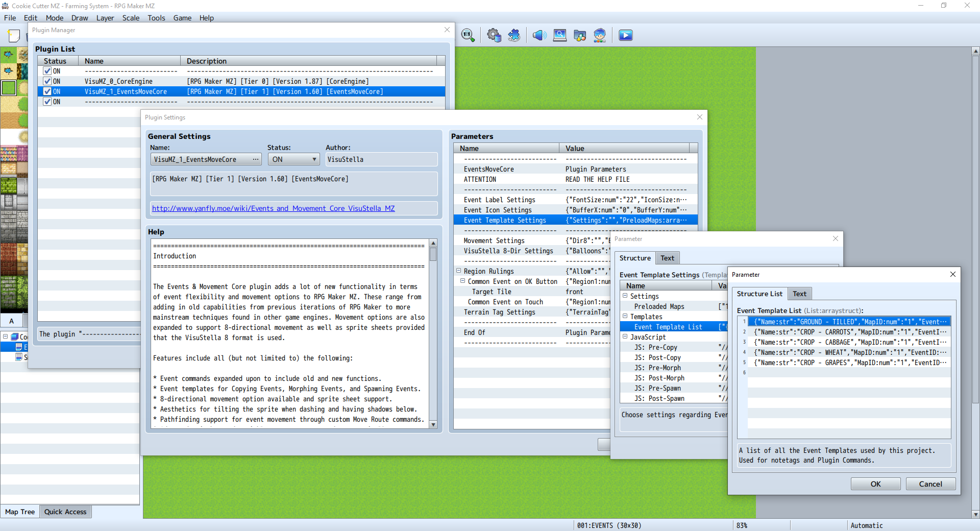Screen dimensions: 980x531
Task: Click the 1:1 actual size zoom icon
Action: (x=468, y=35)
